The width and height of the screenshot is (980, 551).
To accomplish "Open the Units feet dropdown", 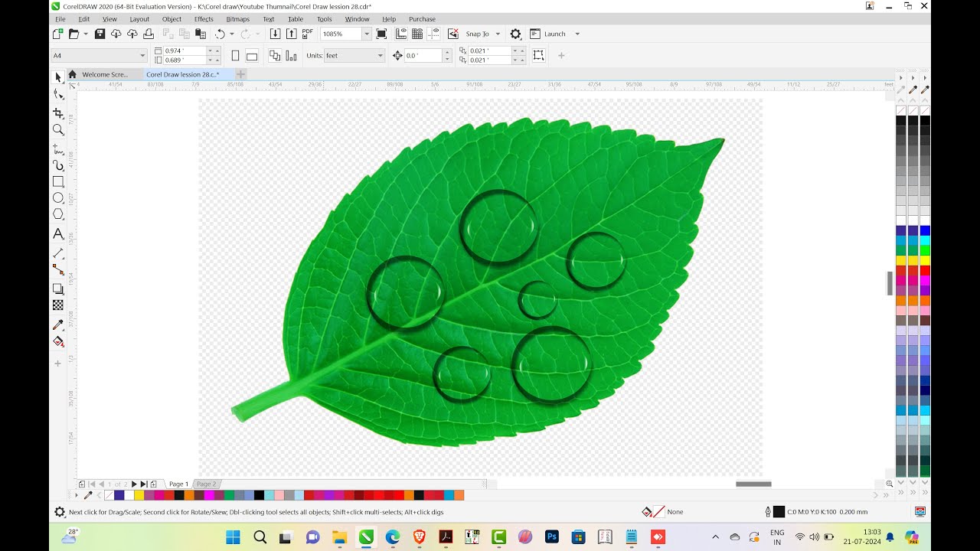I will (380, 56).
